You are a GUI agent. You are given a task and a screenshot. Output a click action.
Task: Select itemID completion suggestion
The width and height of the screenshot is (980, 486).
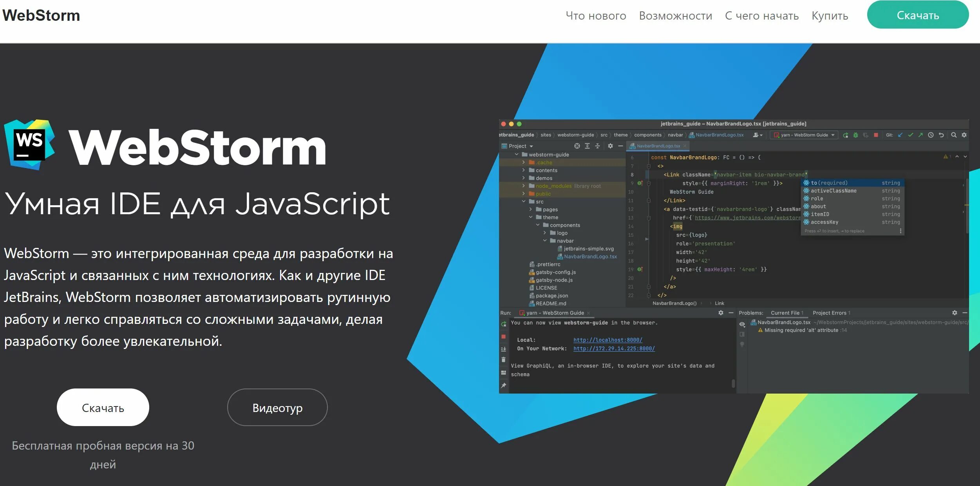(x=852, y=214)
